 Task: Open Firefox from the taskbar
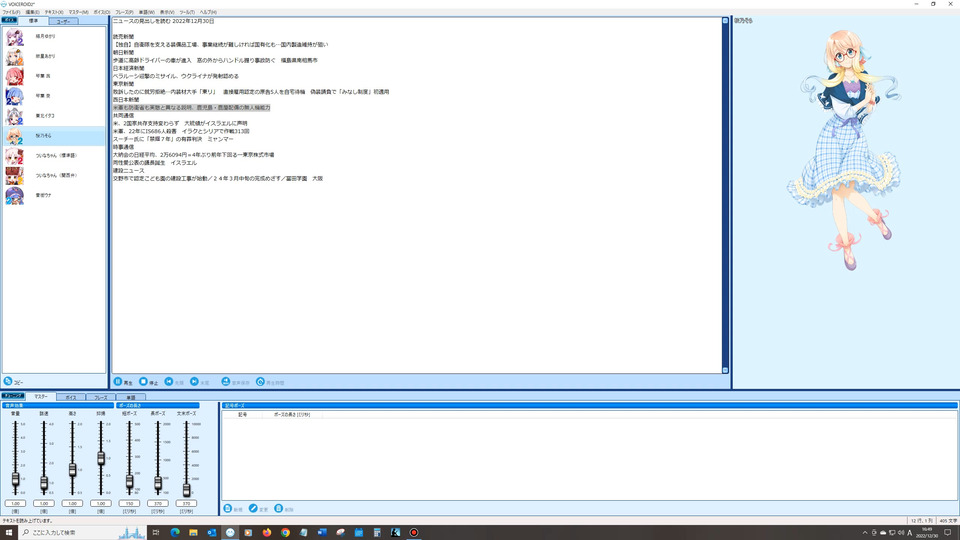266,533
